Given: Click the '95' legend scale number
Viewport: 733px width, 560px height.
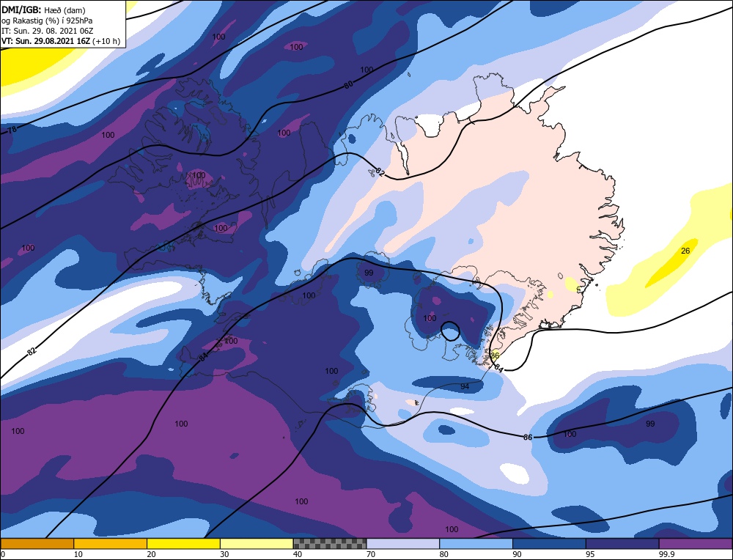Looking at the screenshot, I should (590, 554).
